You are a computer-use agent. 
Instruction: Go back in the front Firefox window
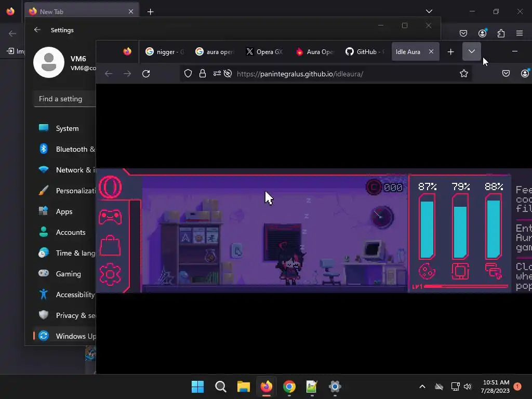coord(109,74)
